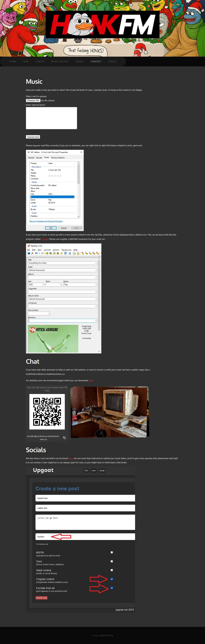The height and width of the screenshot is (644, 205).
Task: Click the blue undo arrow in Mp3tag toolbar
Action: coord(36,253)
